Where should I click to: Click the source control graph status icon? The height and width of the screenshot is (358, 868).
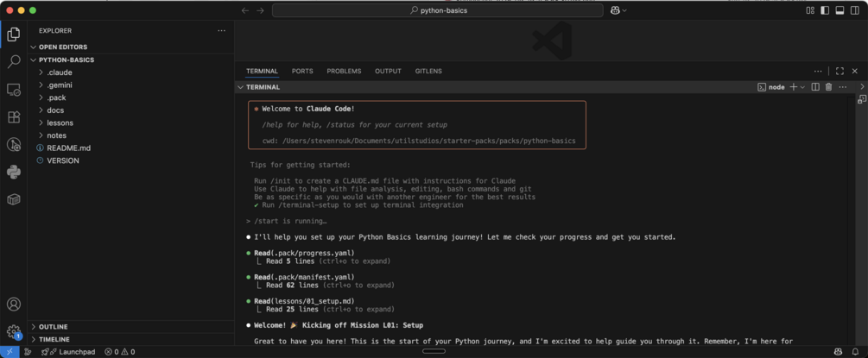click(x=28, y=352)
